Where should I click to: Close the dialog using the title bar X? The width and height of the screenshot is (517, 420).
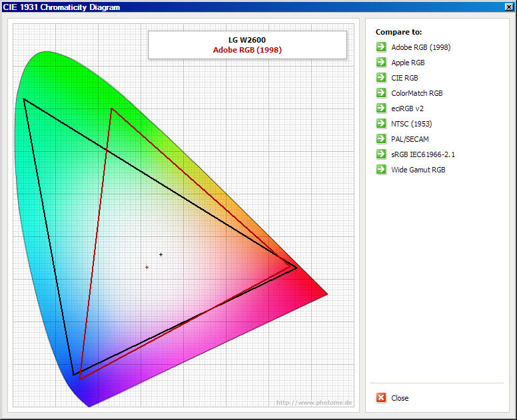pyautogui.click(x=509, y=7)
